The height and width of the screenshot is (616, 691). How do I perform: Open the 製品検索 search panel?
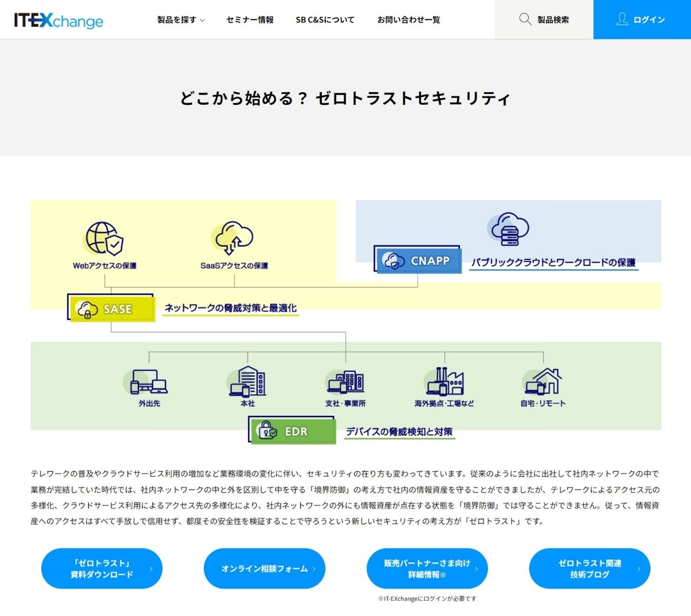pyautogui.click(x=544, y=19)
